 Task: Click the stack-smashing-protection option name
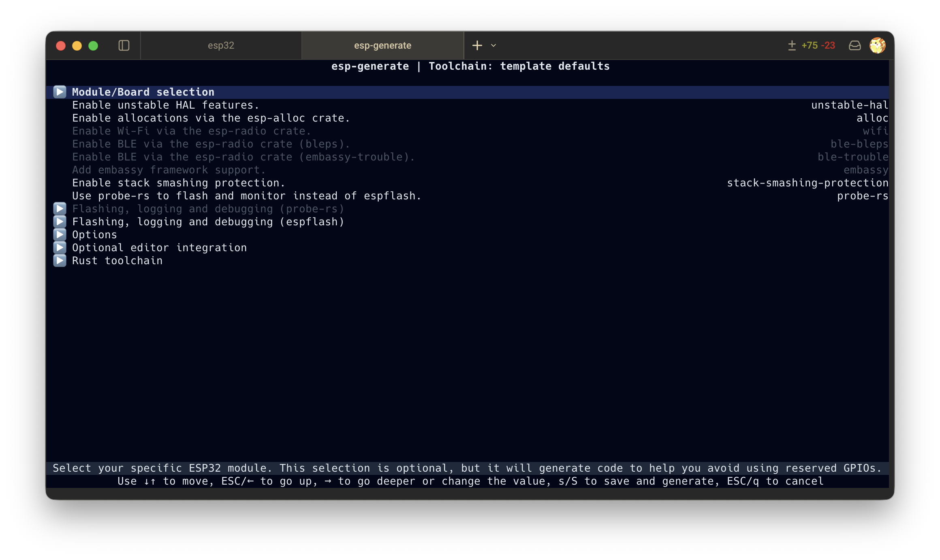click(x=808, y=183)
